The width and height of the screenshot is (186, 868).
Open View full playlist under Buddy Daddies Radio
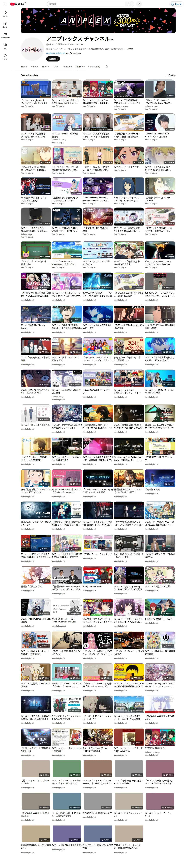[x=89, y=591]
